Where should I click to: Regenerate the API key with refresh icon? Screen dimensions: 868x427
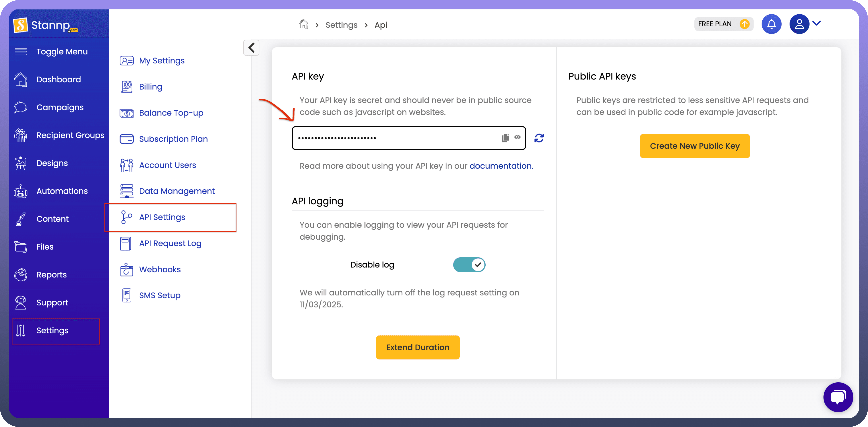click(x=539, y=138)
